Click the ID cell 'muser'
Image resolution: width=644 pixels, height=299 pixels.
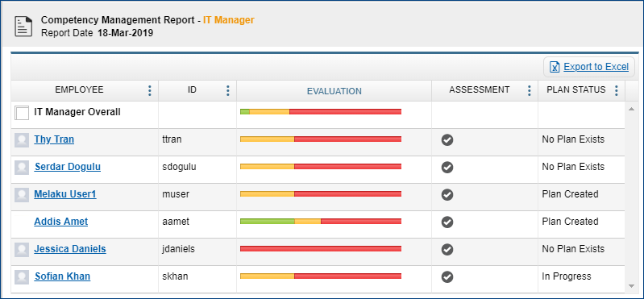click(x=176, y=194)
